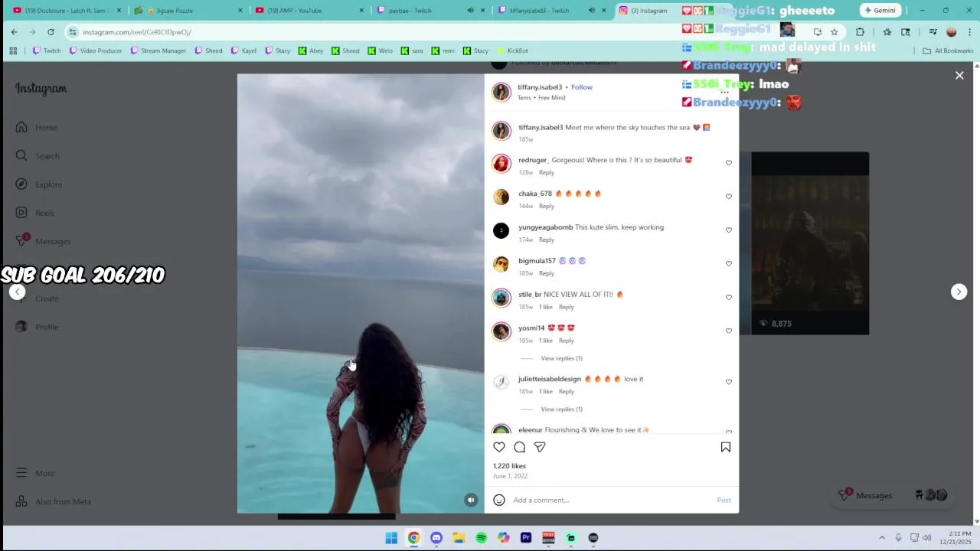The width and height of the screenshot is (980, 551).
Task: Open tiffany.isabel3 profile from post header
Action: tap(540, 87)
